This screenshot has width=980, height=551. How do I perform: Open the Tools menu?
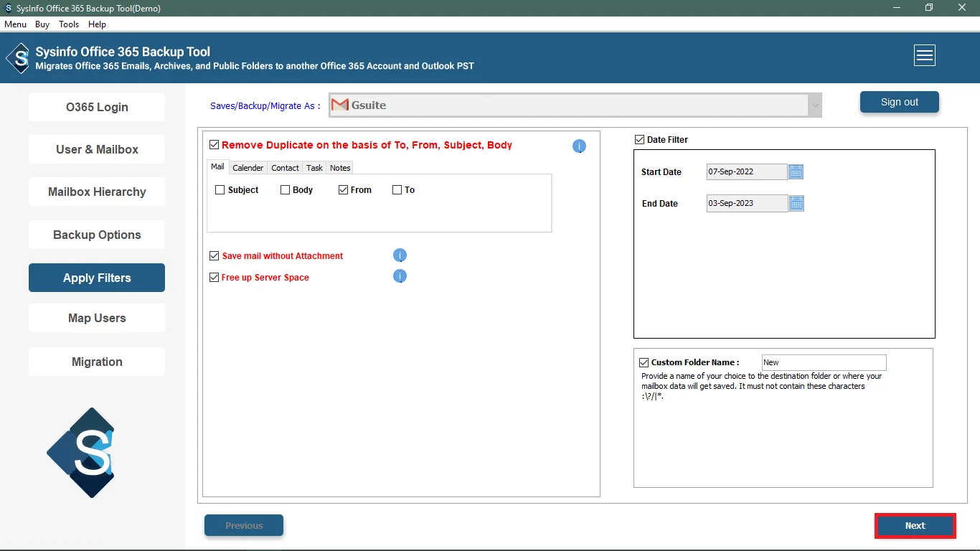coord(69,24)
